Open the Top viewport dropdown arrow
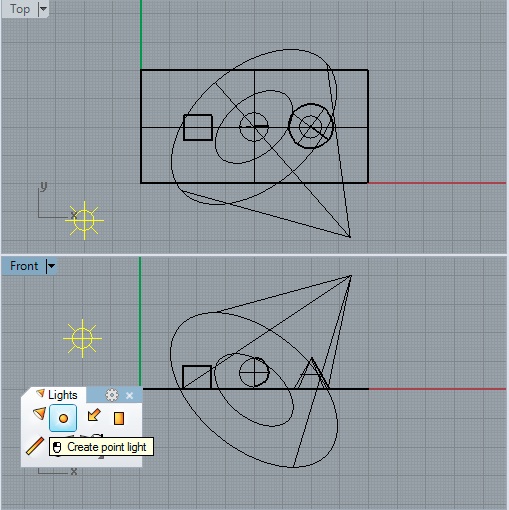This screenshot has height=510, width=509. pyautogui.click(x=43, y=9)
